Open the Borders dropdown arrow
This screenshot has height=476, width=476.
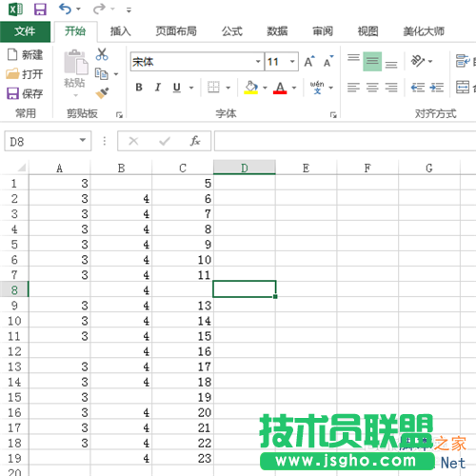point(228,88)
